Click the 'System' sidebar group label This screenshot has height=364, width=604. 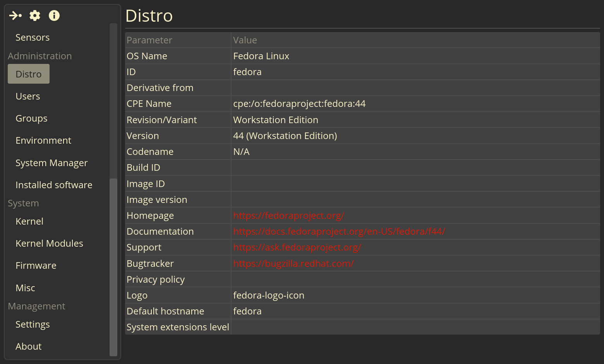pyautogui.click(x=23, y=203)
